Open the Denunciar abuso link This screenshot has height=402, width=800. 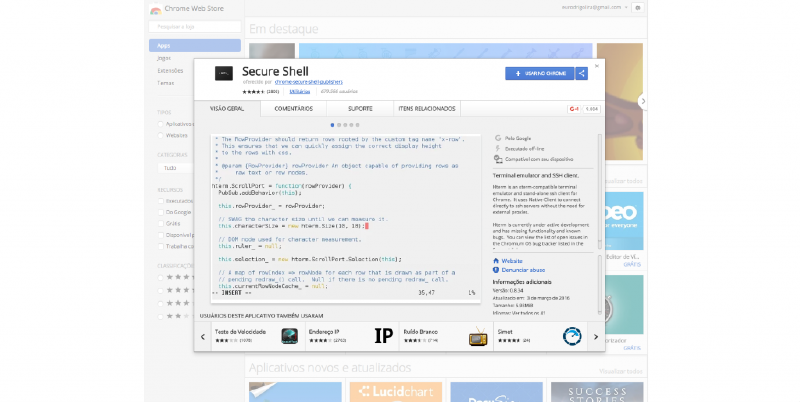(521, 270)
